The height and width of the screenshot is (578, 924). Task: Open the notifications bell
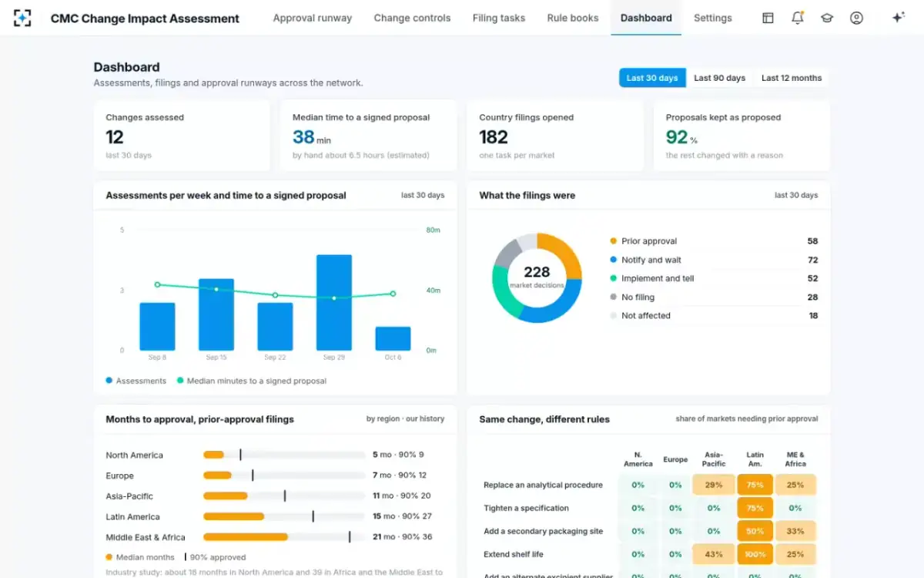798,18
